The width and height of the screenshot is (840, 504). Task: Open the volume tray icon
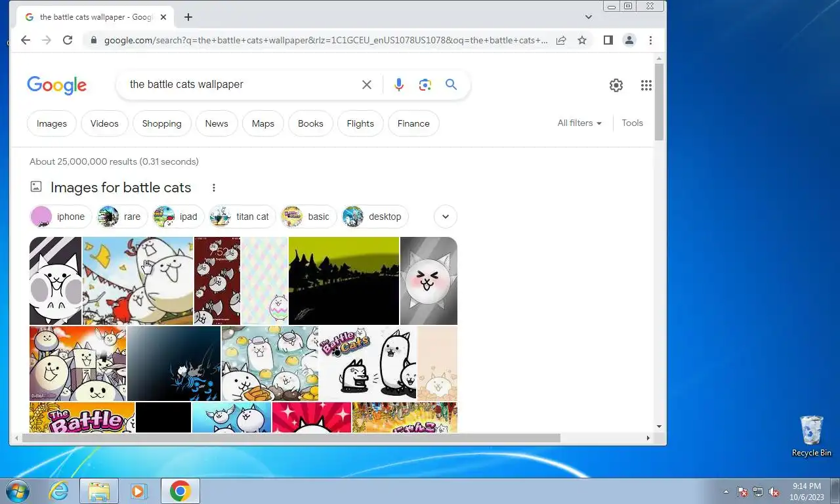[774, 492]
